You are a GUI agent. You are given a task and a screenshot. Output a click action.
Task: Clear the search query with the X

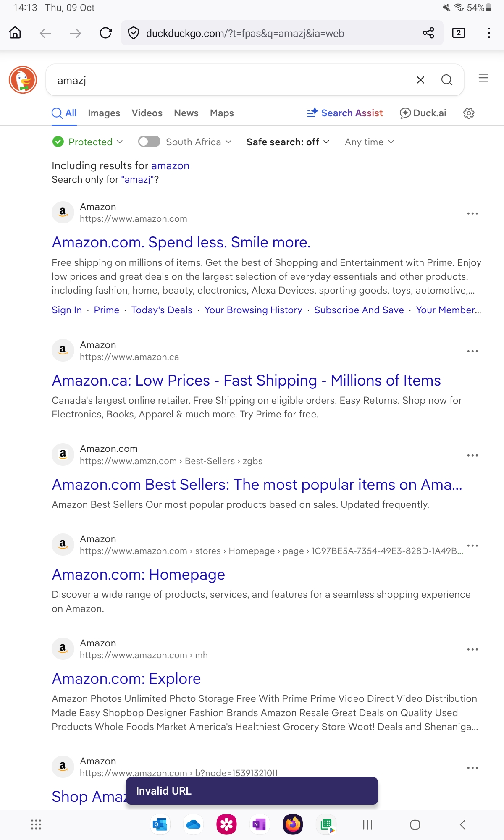click(420, 80)
